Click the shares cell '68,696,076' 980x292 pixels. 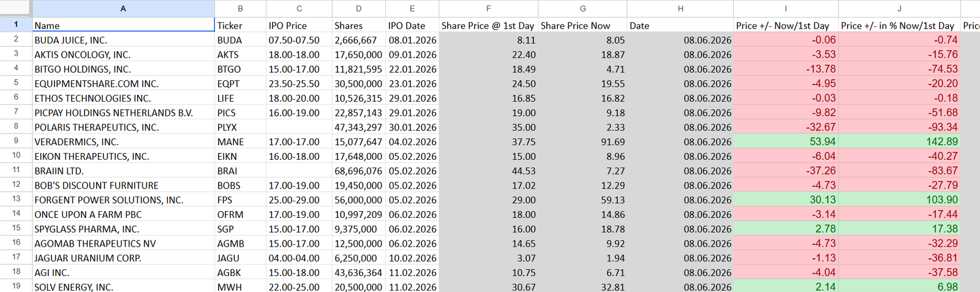point(358,171)
